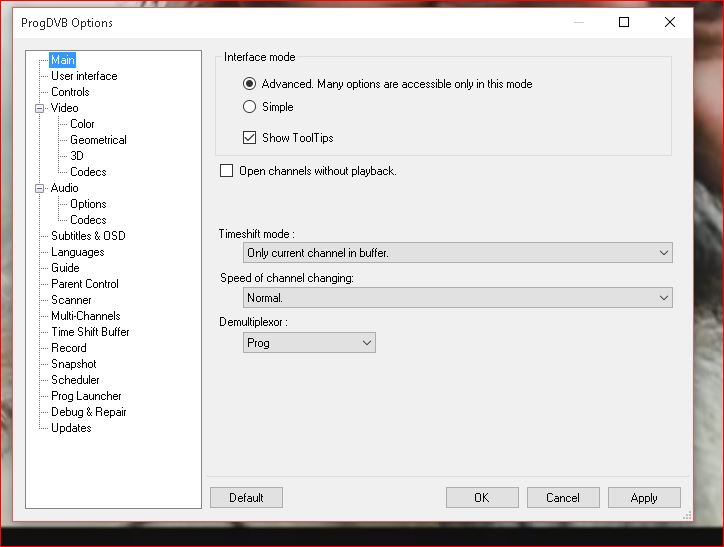Enable Open channels without playback
724x547 pixels.
tap(227, 171)
